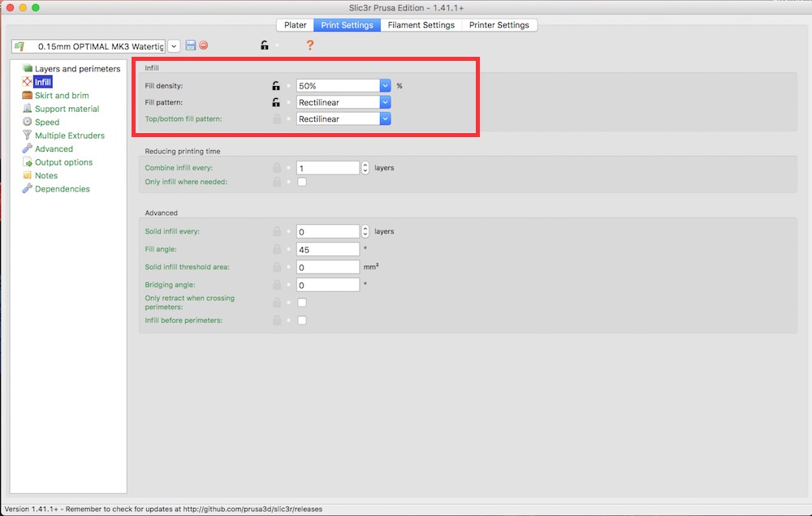Image resolution: width=812 pixels, height=516 pixels.
Task: Delete preset with red minus icon
Action: pos(204,45)
